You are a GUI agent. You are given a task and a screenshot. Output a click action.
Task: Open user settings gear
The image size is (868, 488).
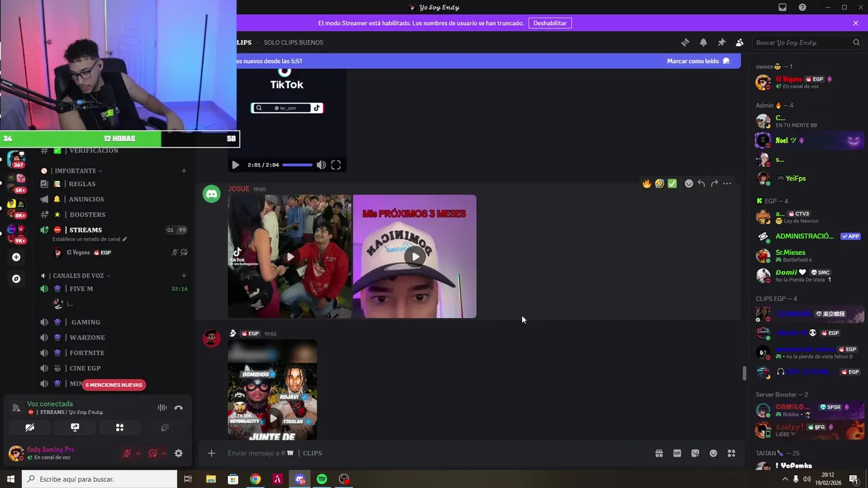[178, 453]
